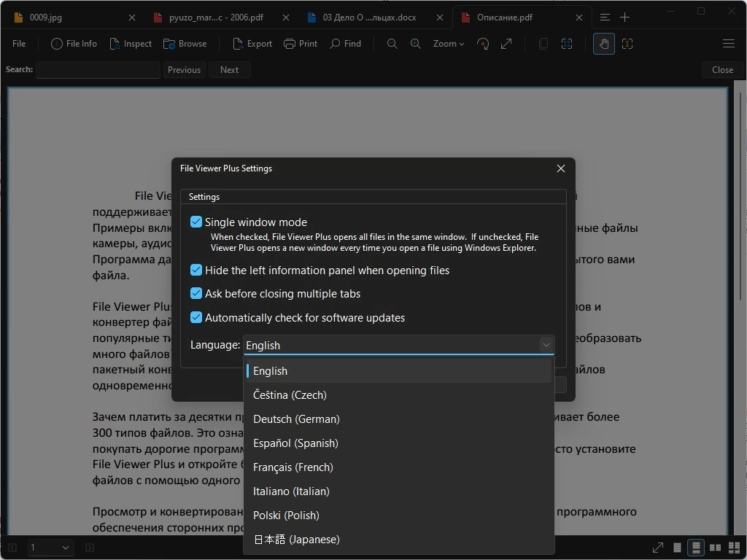Select single page layout in status bar

point(677,548)
